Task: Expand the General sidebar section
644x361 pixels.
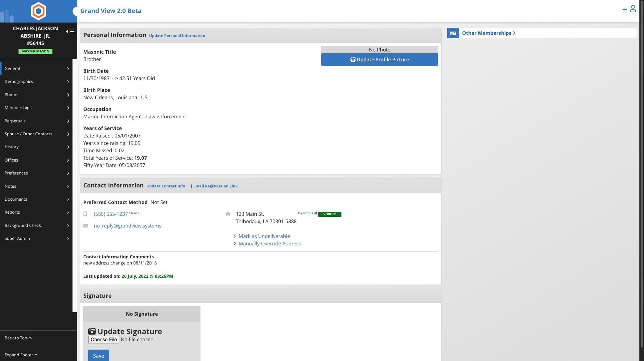Action: 36,68
